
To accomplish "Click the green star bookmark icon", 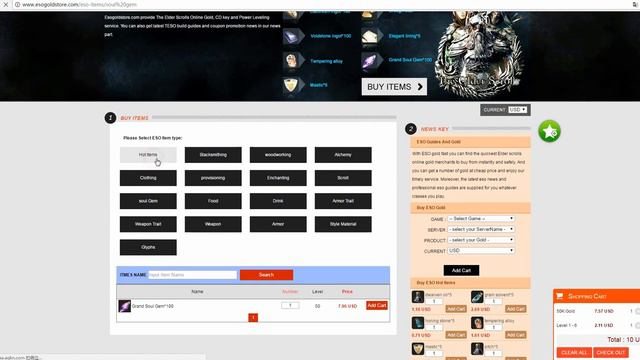I will pyautogui.click(x=549, y=131).
